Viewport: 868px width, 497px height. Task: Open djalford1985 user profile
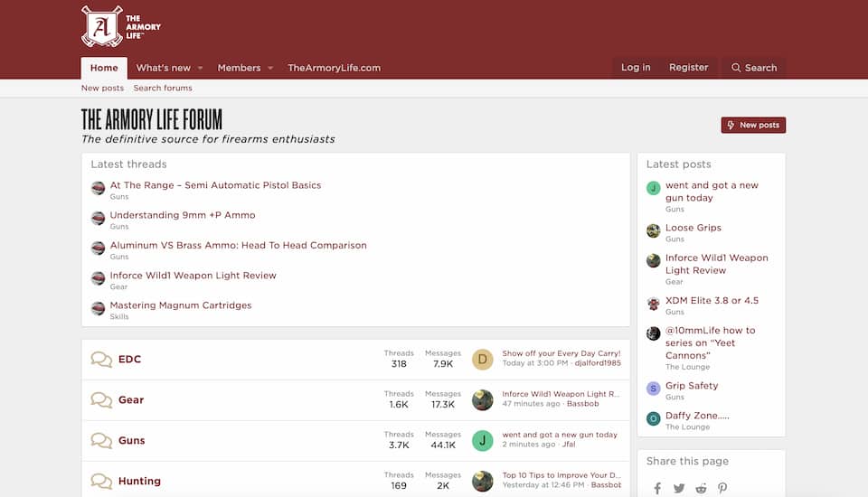coord(598,363)
